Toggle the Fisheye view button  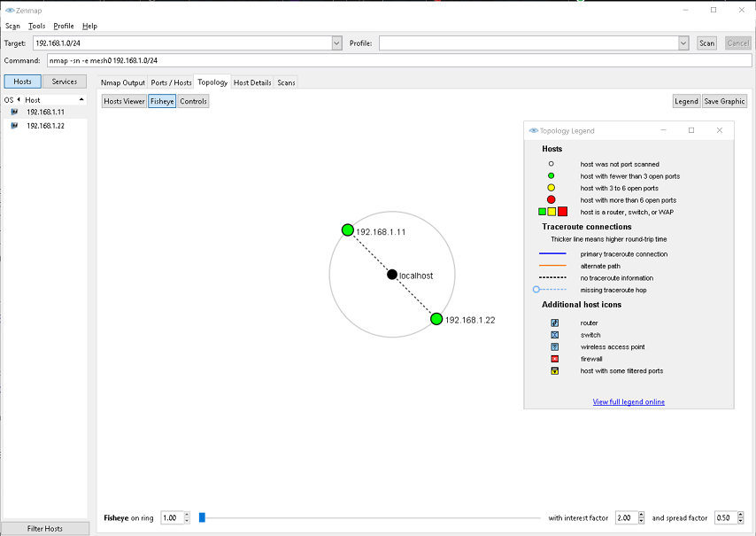pyautogui.click(x=162, y=101)
